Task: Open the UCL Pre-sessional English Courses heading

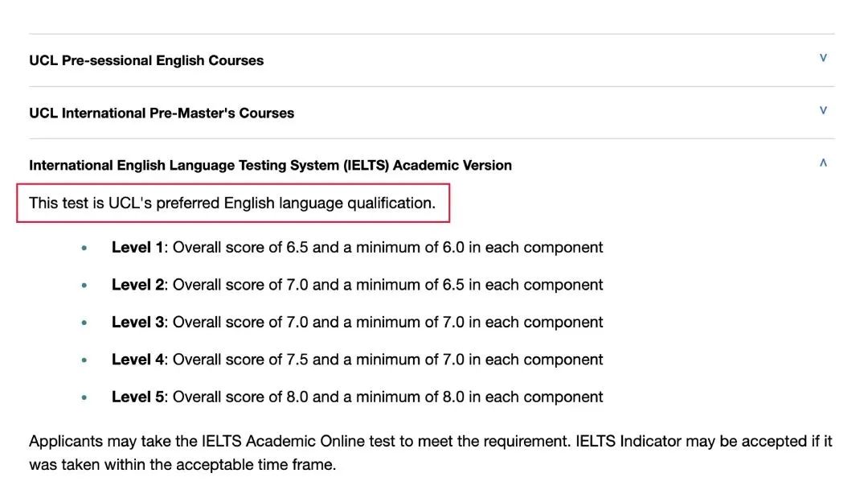Action: 146,60
